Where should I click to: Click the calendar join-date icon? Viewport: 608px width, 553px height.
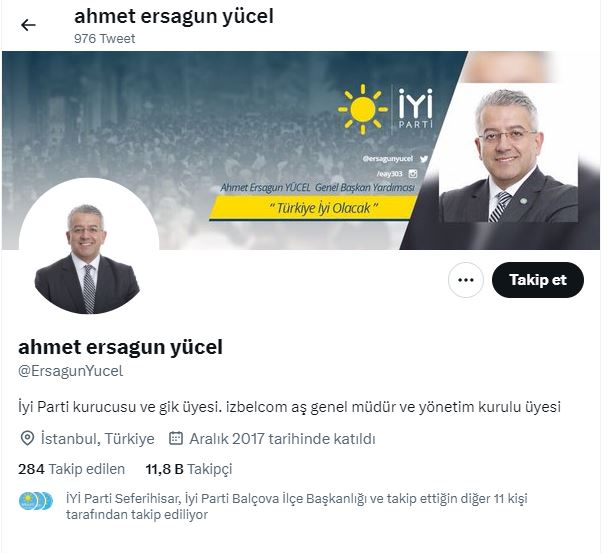pos(176,438)
